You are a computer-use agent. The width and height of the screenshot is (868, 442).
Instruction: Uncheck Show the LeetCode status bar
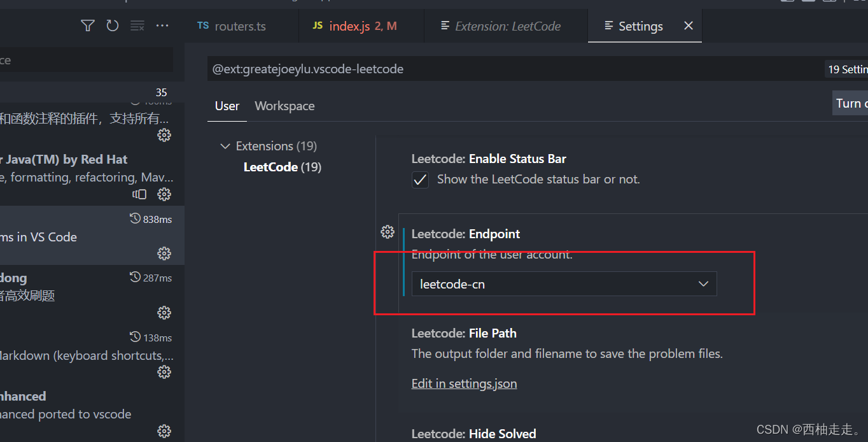click(x=420, y=180)
